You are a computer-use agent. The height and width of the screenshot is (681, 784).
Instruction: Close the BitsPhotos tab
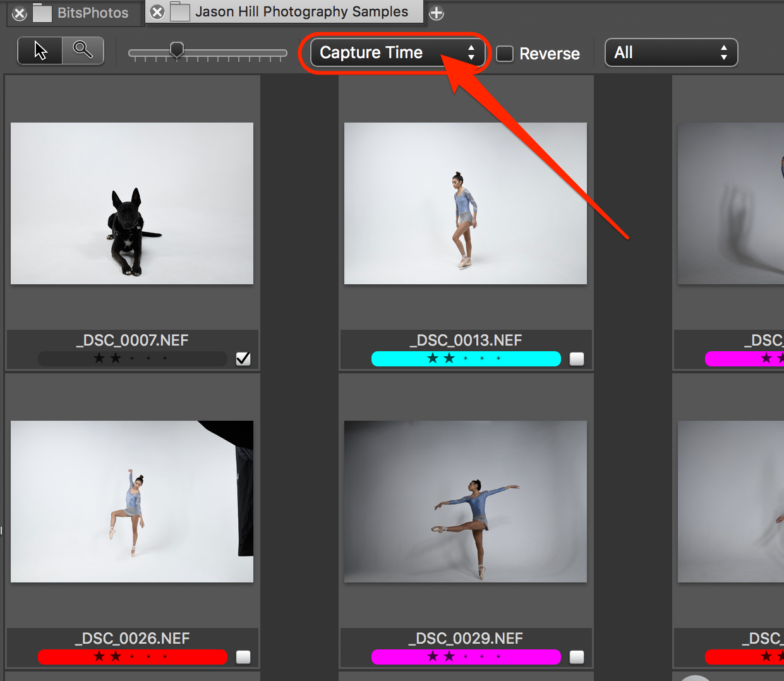click(x=20, y=13)
